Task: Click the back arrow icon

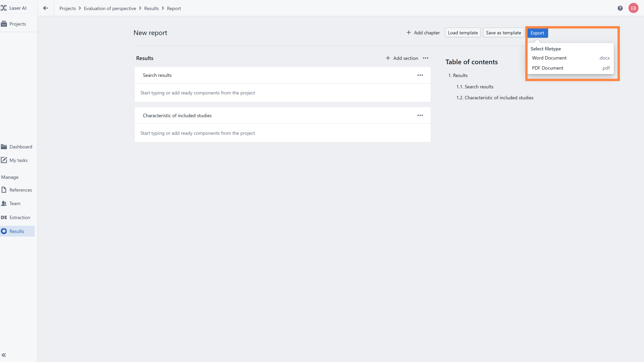Action: point(45,8)
